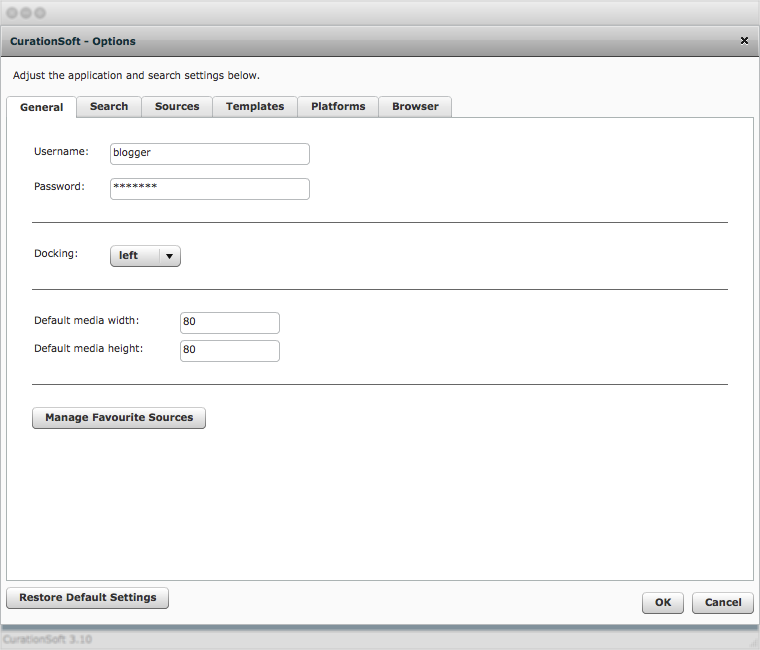Switch to the Templates tab
The width and height of the screenshot is (760, 650).
coord(255,107)
